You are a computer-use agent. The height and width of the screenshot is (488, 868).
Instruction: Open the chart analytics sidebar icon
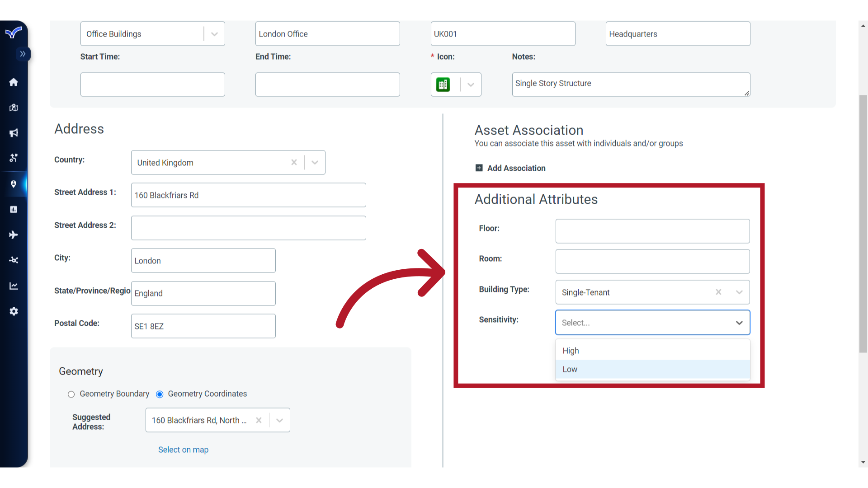tap(14, 286)
